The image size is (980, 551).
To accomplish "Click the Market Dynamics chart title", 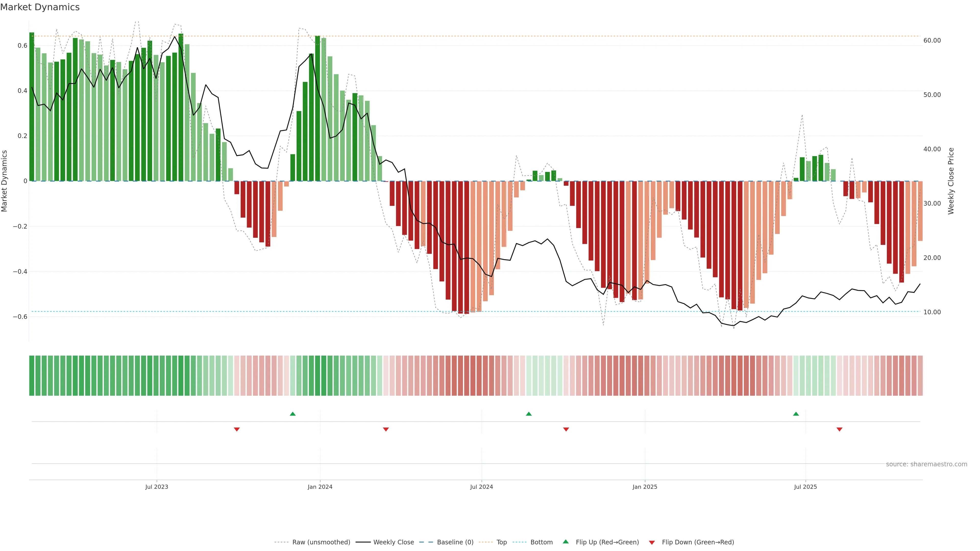I will click(x=40, y=7).
